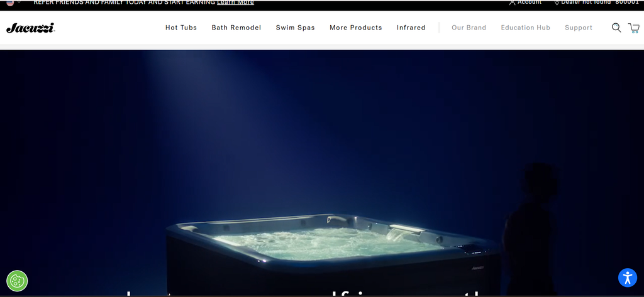Open the accessibility widget icon

628,278
